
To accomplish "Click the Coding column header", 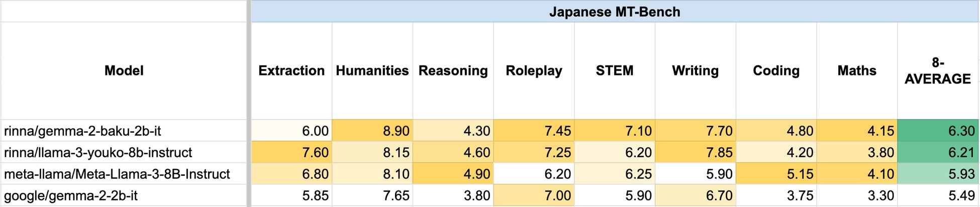I will [x=776, y=70].
